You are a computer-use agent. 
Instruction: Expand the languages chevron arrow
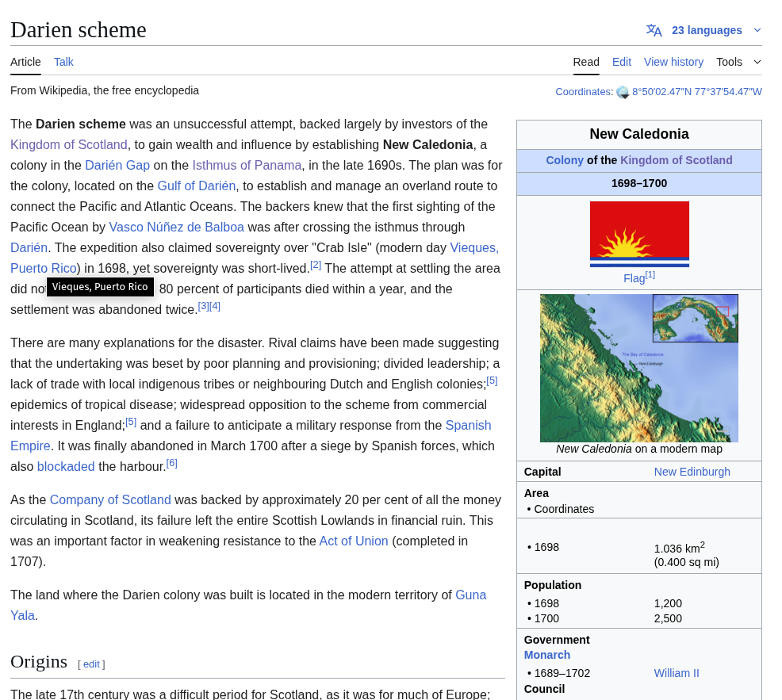pos(757,30)
